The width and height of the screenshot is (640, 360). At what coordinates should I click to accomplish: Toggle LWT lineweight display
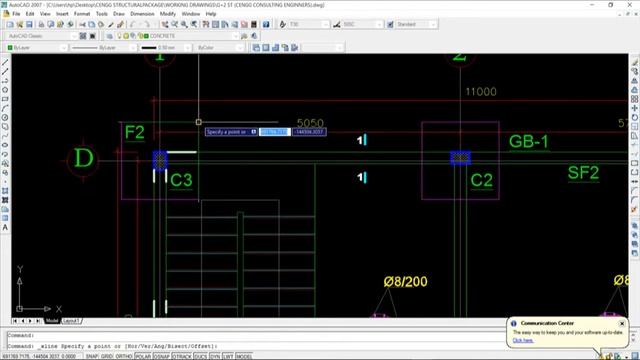228,356
